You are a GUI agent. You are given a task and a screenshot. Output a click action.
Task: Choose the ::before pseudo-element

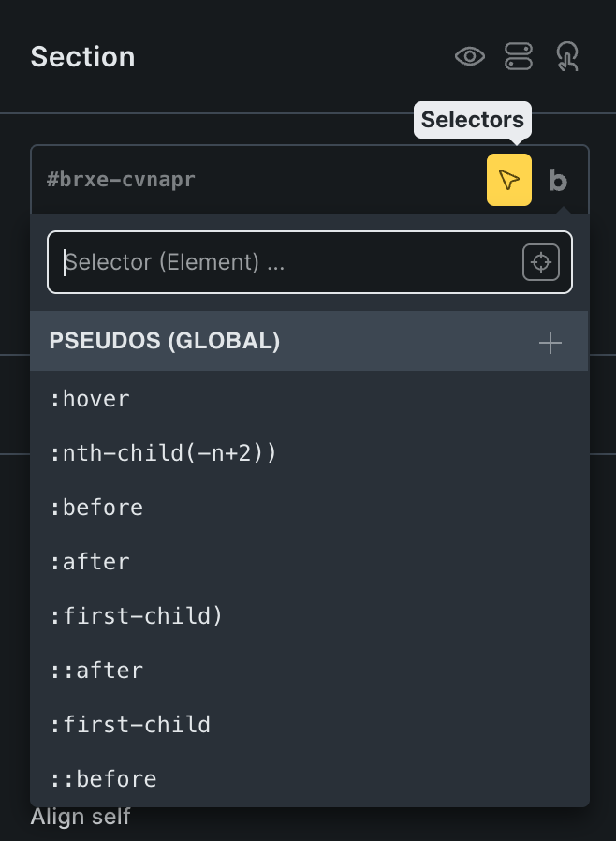103,779
